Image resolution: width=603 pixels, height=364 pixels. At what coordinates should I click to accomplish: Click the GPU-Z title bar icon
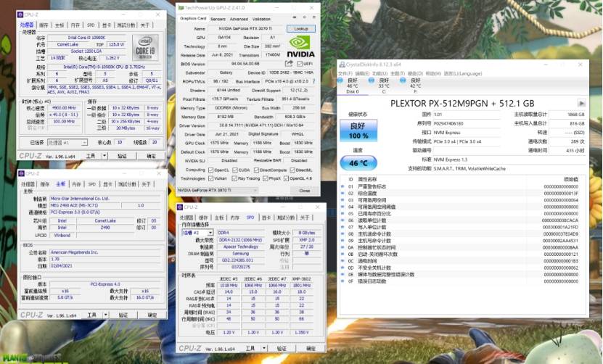pos(181,8)
